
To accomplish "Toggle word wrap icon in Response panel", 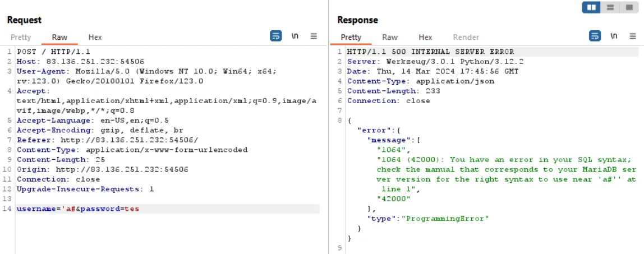I will (x=595, y=36).
